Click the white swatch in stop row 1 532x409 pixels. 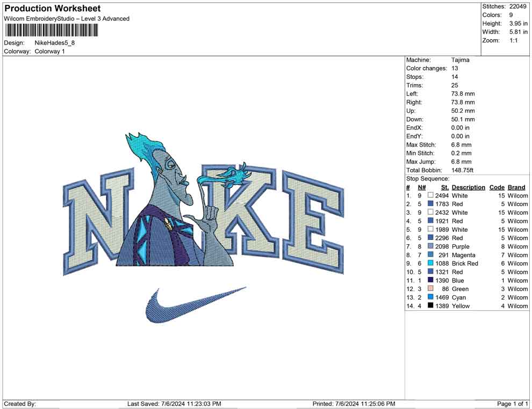click(x=430, y=195)
